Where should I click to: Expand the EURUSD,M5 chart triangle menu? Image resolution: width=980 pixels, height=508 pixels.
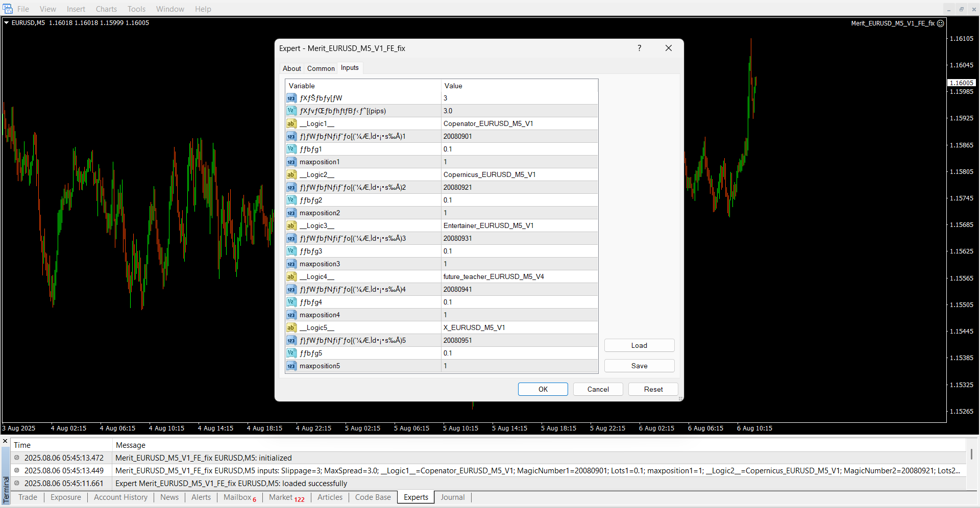[7, 22]
